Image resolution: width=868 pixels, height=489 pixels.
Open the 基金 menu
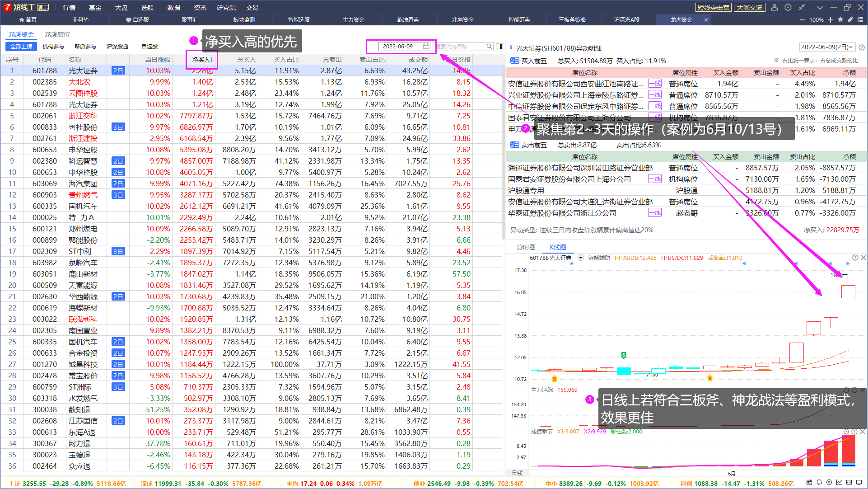(x=95, y=8)
